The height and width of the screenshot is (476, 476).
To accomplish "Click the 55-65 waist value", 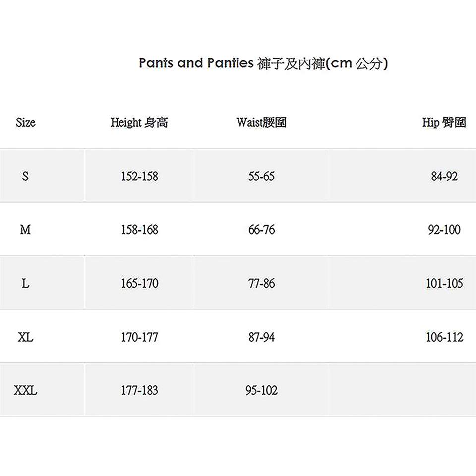I will [x=261, y=176].
